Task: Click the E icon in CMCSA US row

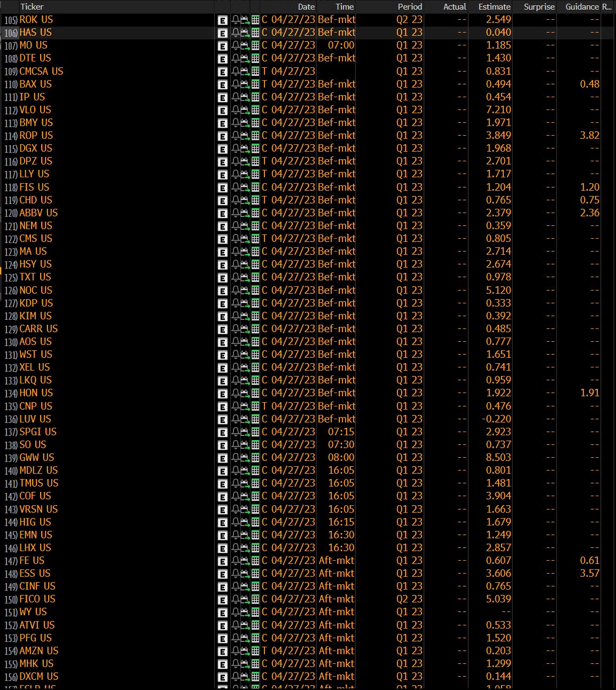Action: (223, 72)
